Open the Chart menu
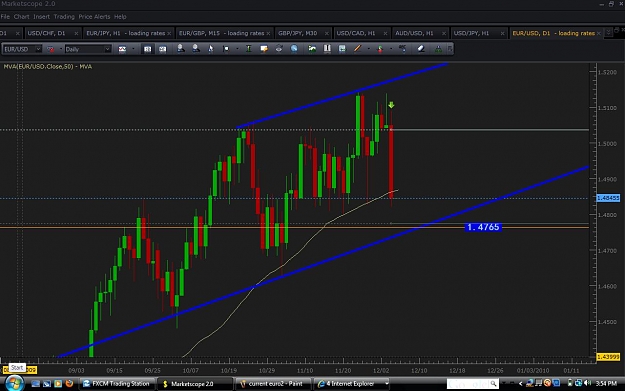Image resolution: width=625 pixels, height=391 pixels. click(x=22, y=17)
